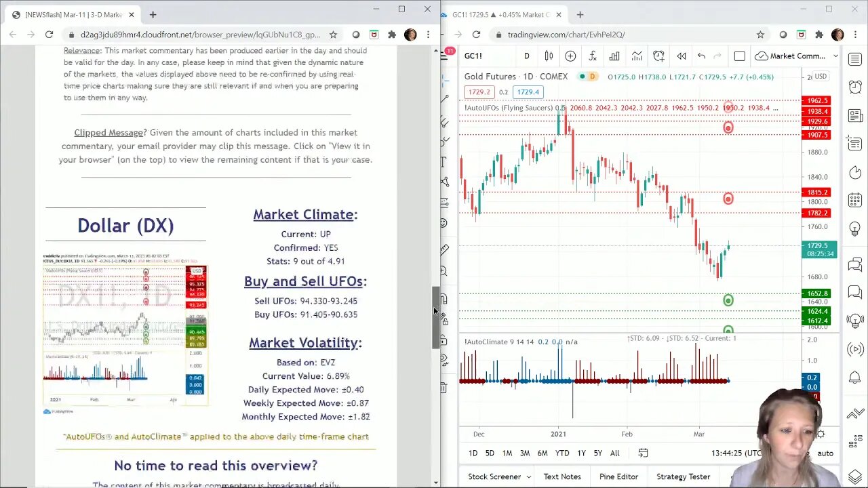Screen dimensions: 868x488
Task: Open the Alerts panel clock icon
Action: point(855,87)
